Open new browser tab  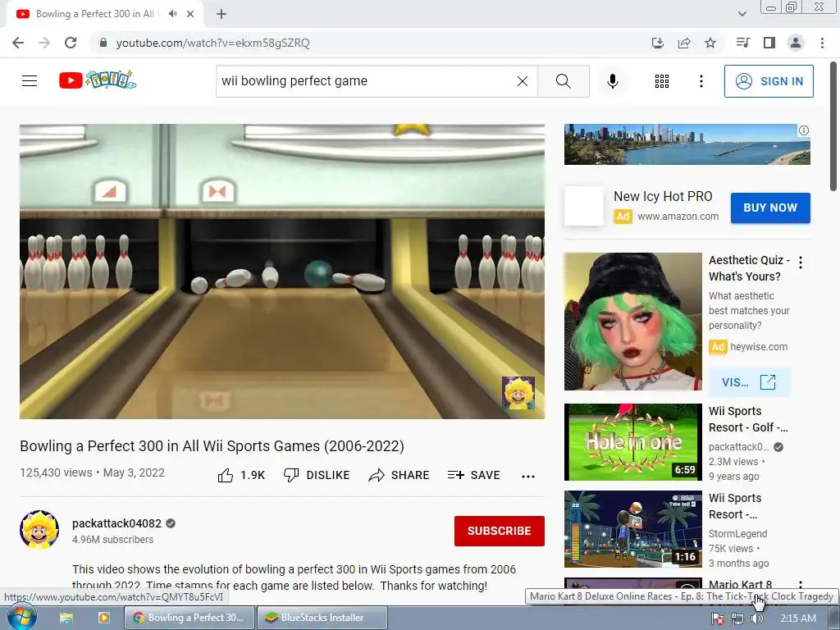click(221, 14)
